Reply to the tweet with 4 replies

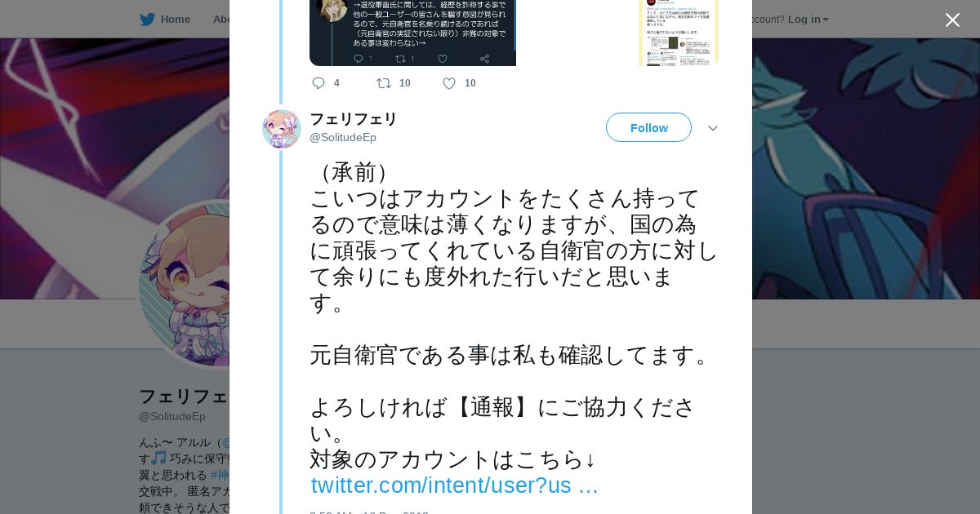click(318, 83)
